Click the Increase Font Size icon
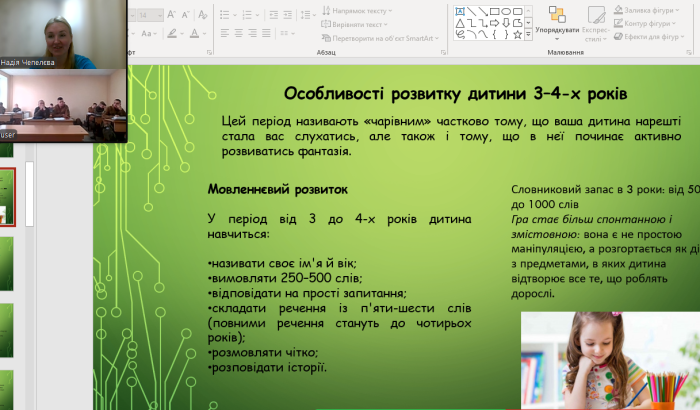Viewport: 700px width, 410px height. coord(171,15)
